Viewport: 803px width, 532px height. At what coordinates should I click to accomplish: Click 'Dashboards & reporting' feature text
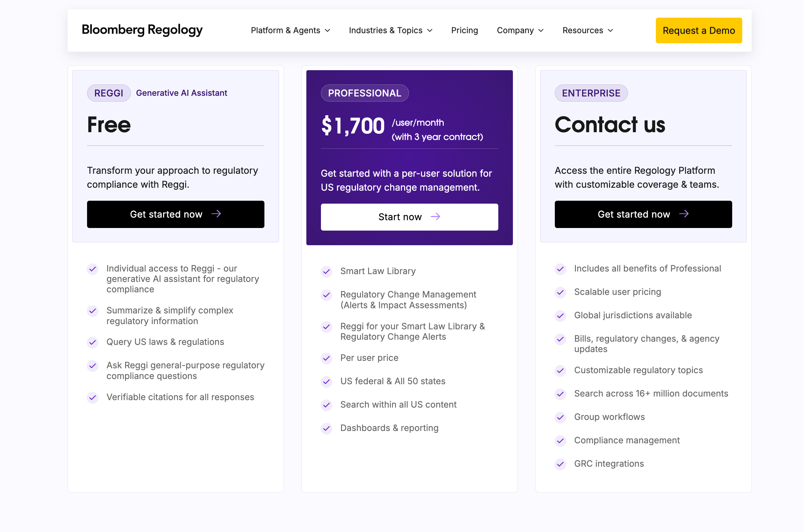click(x=389, y=428)
